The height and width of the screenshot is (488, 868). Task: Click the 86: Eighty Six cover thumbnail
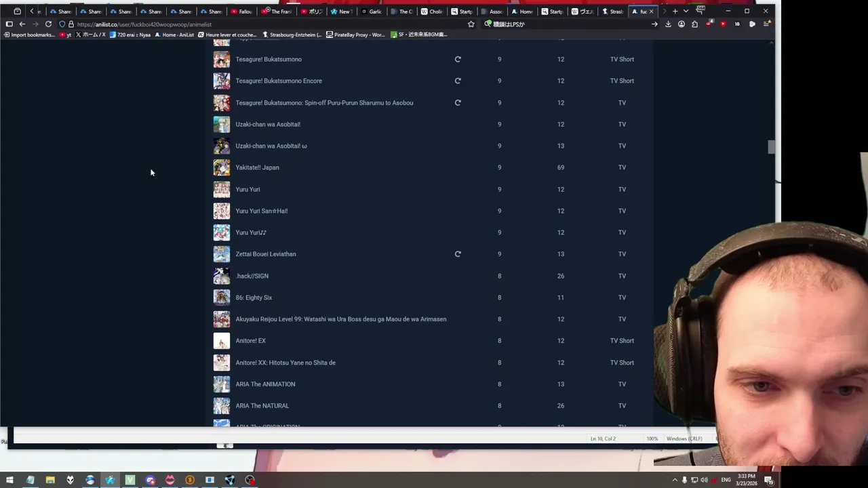pyautogui.click(x=222, y=298)
